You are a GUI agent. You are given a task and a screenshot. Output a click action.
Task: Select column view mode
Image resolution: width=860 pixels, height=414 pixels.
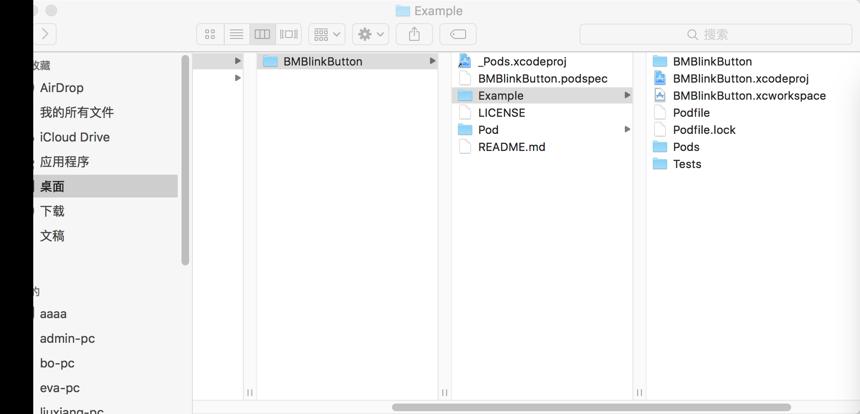tap(262, 35)
